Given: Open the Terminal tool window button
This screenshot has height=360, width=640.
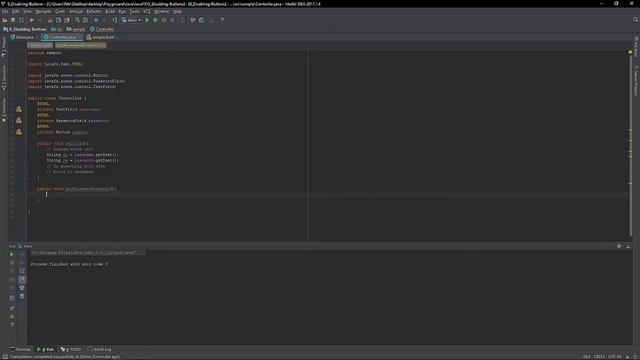Looking at the screenshot, I should tap(20, 349).
